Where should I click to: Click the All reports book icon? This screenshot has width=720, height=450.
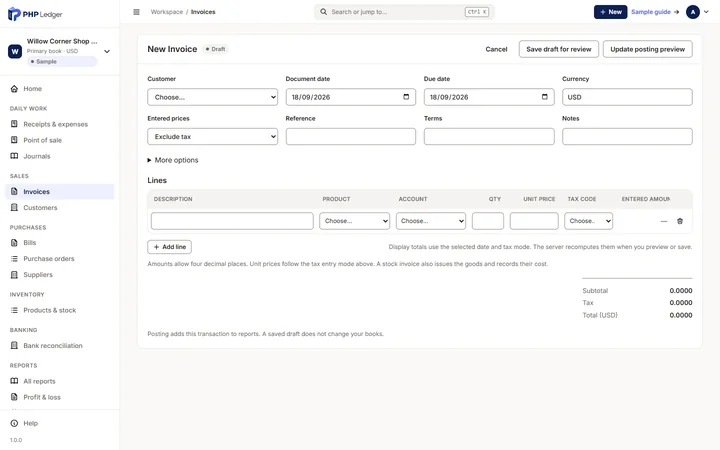coord(14,381)
